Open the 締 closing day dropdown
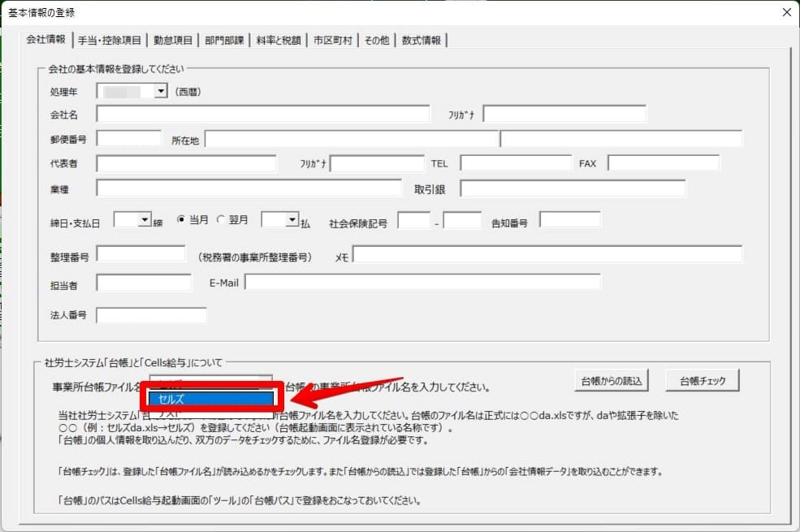The height and width of the screenshot is (532, 800). point(145,220)
